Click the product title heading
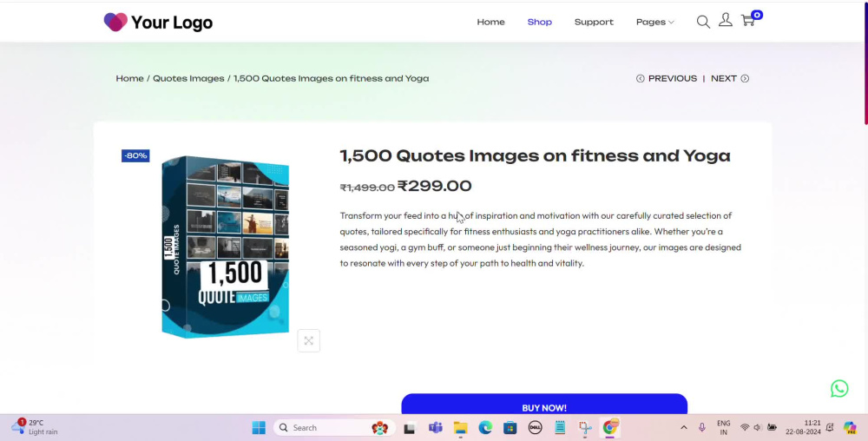 click(535, 155)
